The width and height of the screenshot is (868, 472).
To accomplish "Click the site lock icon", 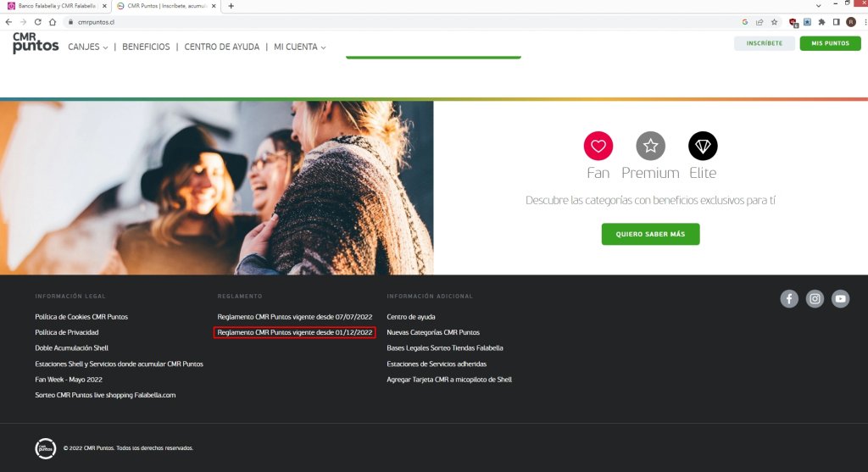I will [70, 22].
